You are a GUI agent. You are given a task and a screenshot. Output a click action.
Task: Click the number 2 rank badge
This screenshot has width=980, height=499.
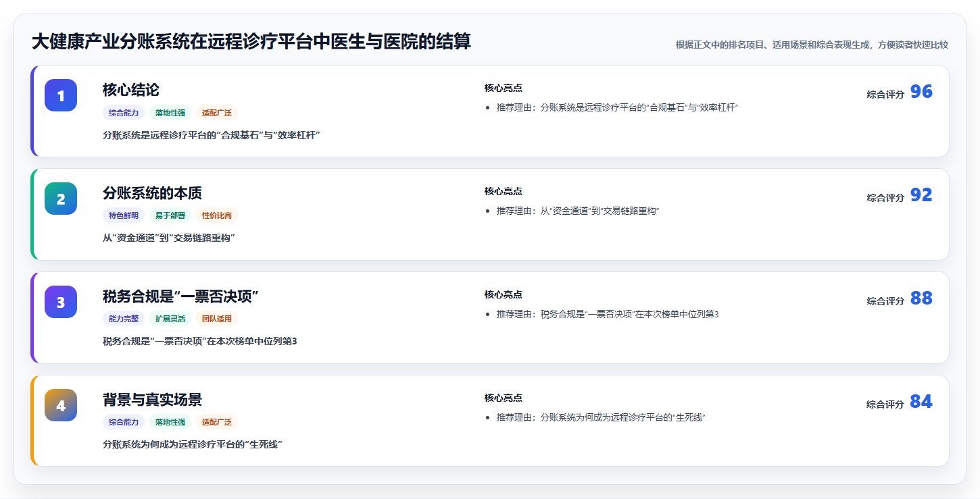[x=61, y=199]
